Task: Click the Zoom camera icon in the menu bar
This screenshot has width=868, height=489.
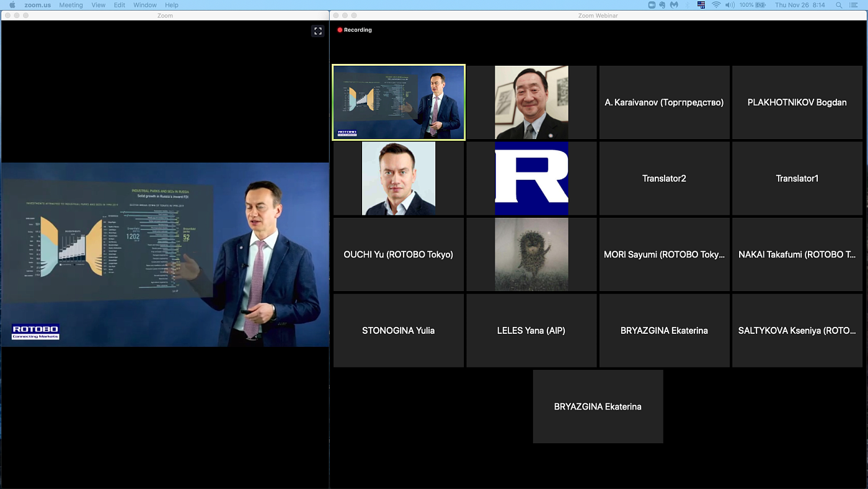Action: click(652, 5)
